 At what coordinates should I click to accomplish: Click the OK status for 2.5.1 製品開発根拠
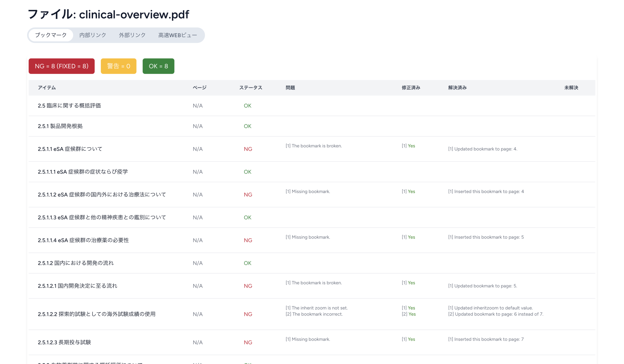click(x=247, y=126)
